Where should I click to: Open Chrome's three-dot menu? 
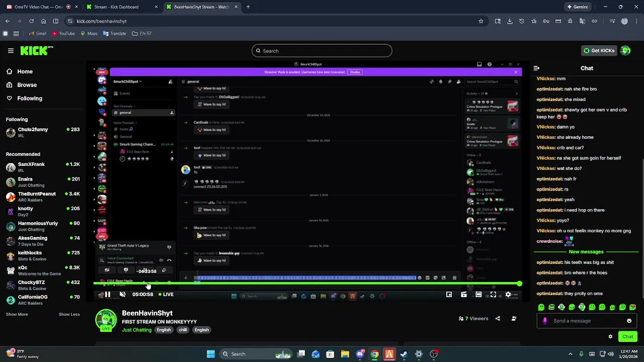pyautogui.click(x=636, y=21)
